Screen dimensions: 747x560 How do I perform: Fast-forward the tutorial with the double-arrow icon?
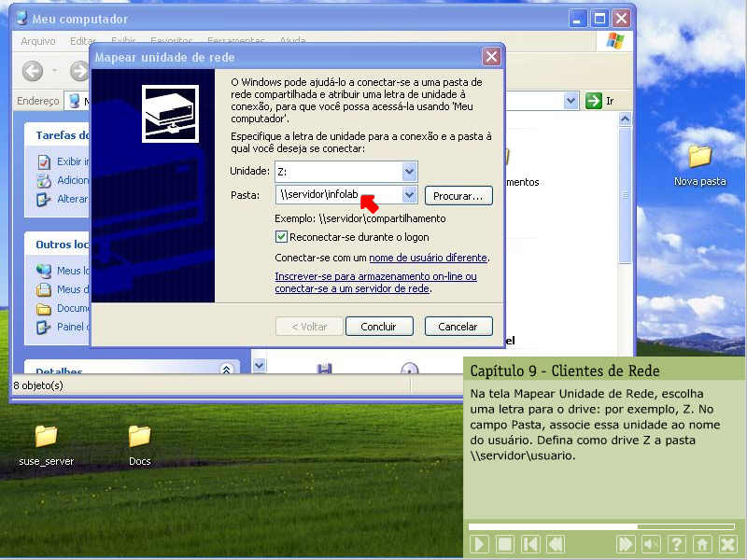[627, 544]
